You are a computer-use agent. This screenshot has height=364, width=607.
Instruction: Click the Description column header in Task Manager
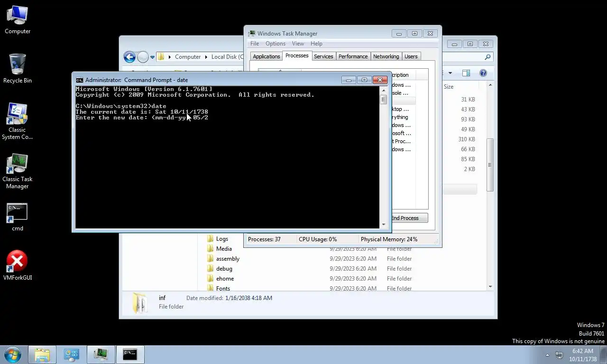coord(404,75)
